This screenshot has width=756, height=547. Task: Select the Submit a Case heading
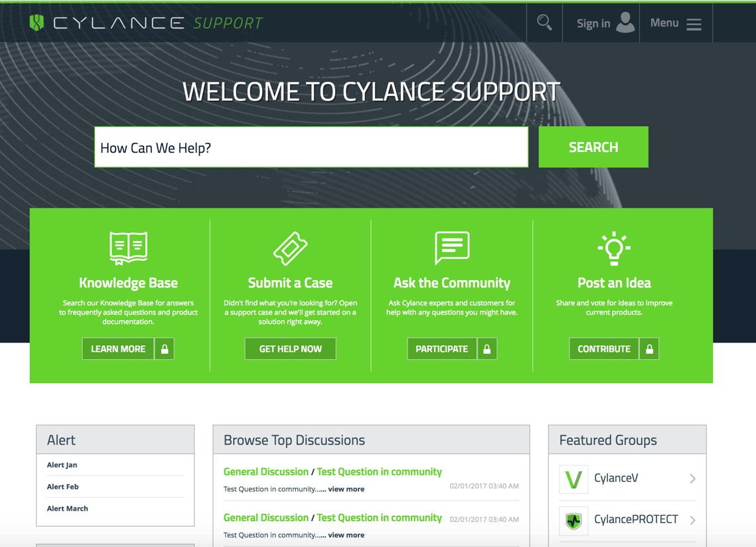290,283
